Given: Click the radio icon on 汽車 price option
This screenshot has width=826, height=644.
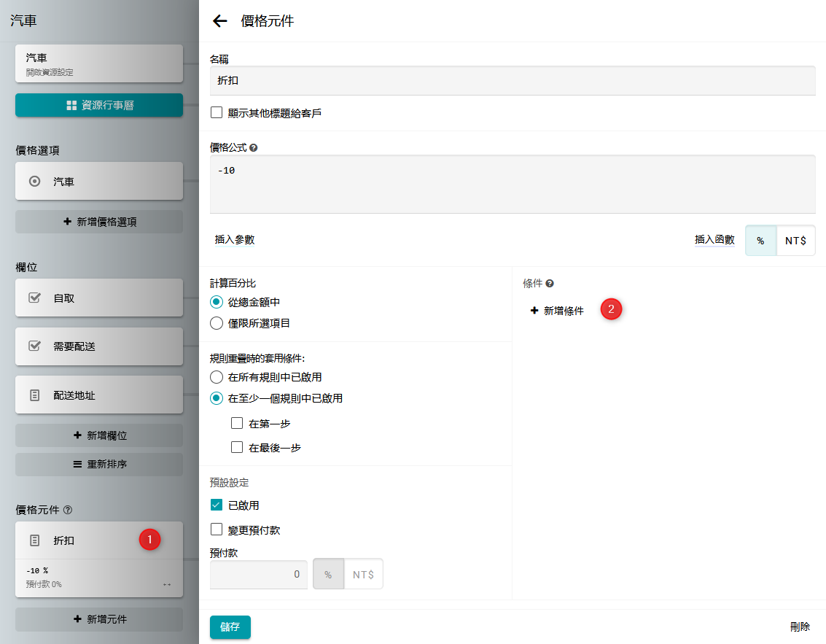Looking at the screenshot, I should (x=34, y=182).
